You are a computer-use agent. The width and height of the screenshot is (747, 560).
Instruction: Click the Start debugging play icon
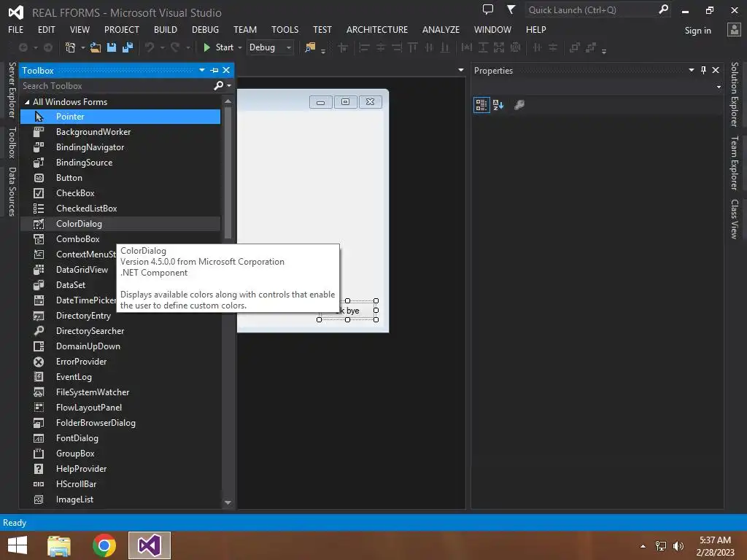[206, 47]
